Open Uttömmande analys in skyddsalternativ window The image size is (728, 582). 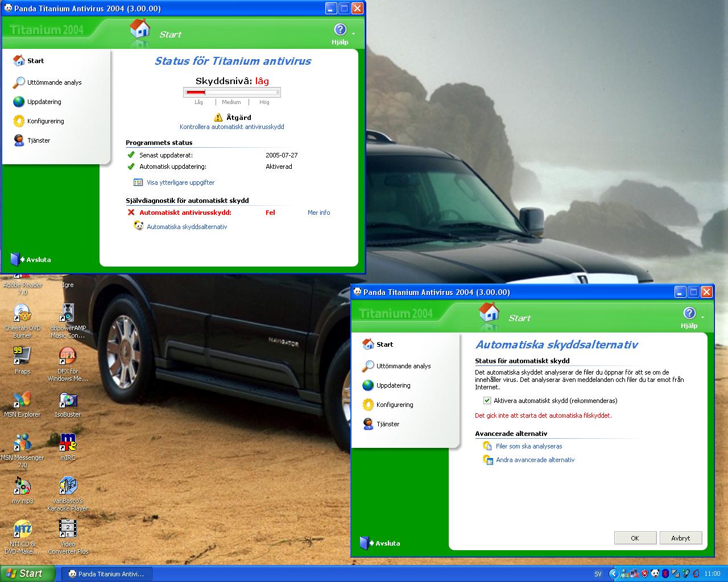point(397,366)
